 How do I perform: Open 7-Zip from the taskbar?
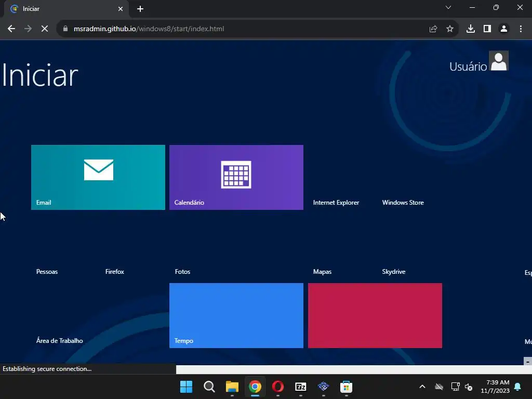(x=301, y=387)
